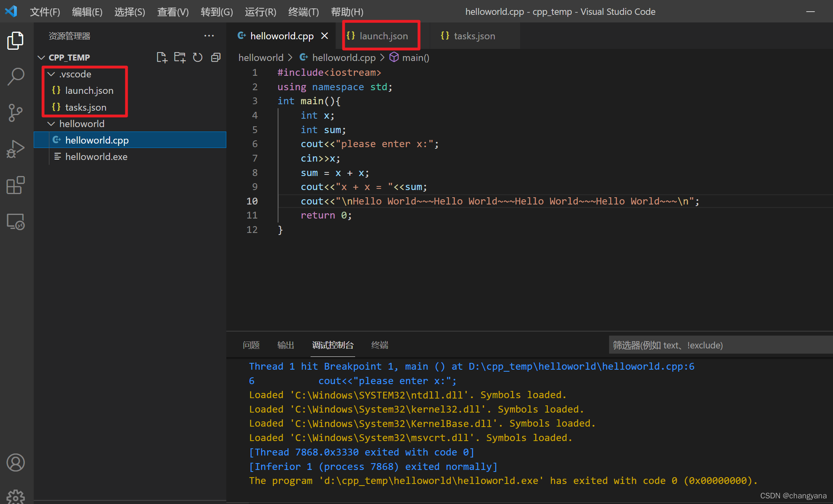Click helloworld.cpp in breadcrumb path

[344, 57]
